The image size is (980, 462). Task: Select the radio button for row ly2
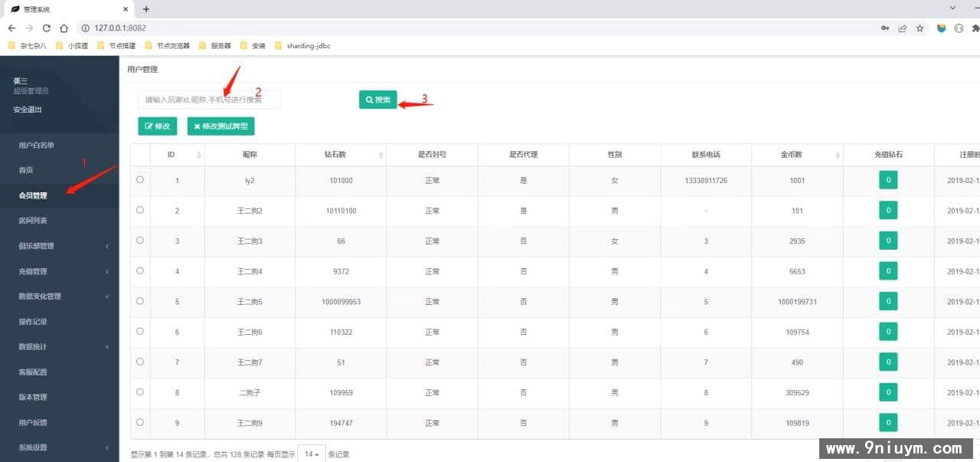pyautogui.click(x=139, y=179)
